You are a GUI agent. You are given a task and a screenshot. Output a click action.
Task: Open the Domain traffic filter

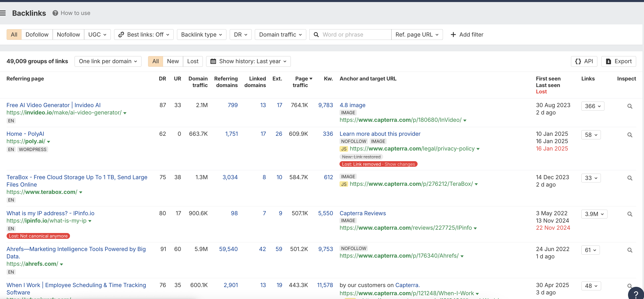pyautogui.click(x=280, y=35)
